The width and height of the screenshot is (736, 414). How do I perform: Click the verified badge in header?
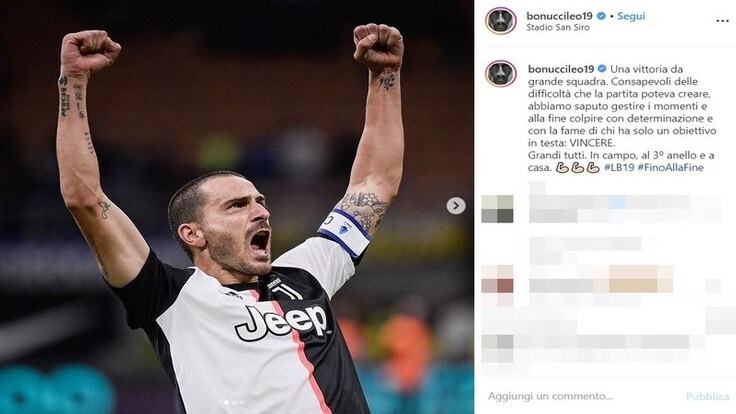click(x=601, y=16)
